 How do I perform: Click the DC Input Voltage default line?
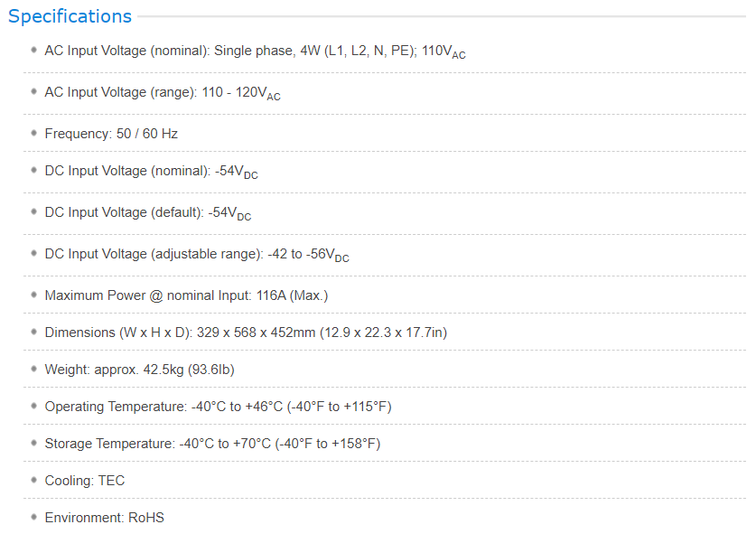click(x=147, y=213)
